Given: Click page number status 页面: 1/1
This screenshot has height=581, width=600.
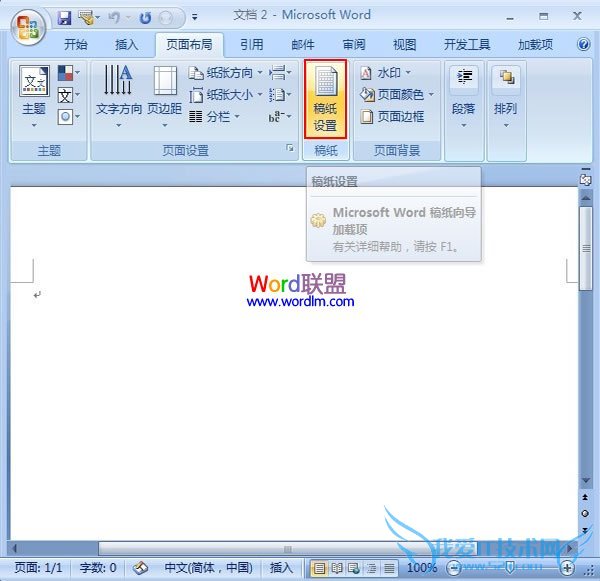Looking at the screenshot, I should point(38,568).
